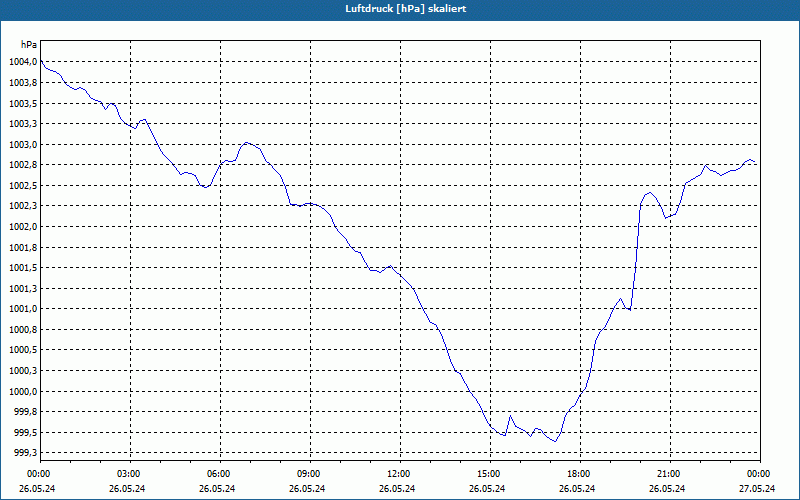This screenshot has height=500, width=800.
Task: Select the 26.05.24 date under 15:00
Action: 487,489
